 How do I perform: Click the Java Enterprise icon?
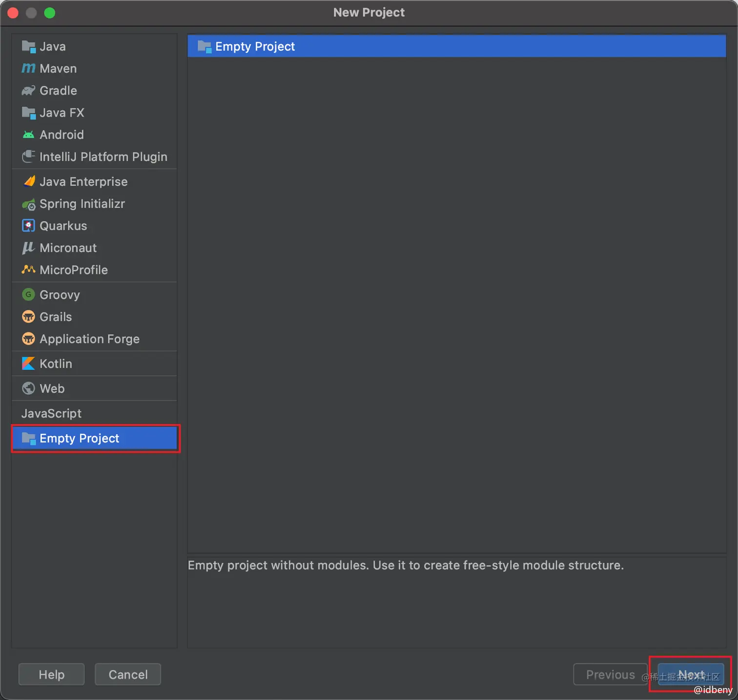[x=29, y=181]
